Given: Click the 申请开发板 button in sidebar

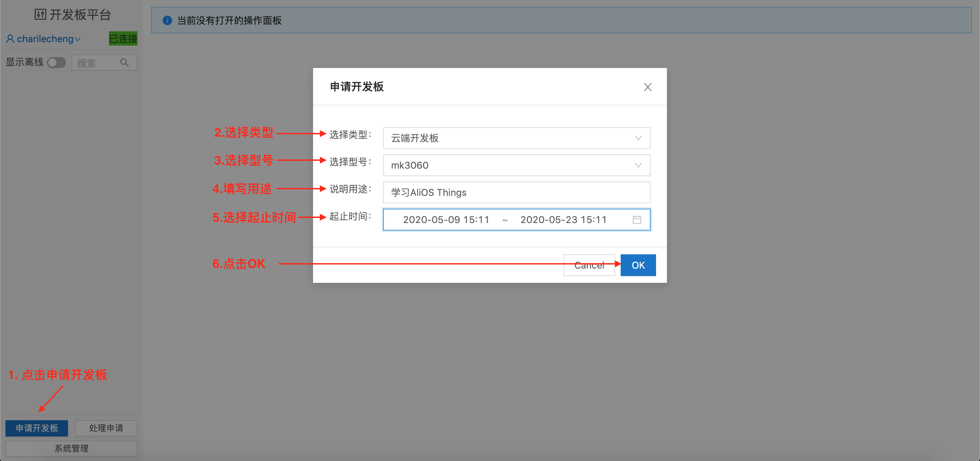Looking at the screenshot, I should 37,428.
